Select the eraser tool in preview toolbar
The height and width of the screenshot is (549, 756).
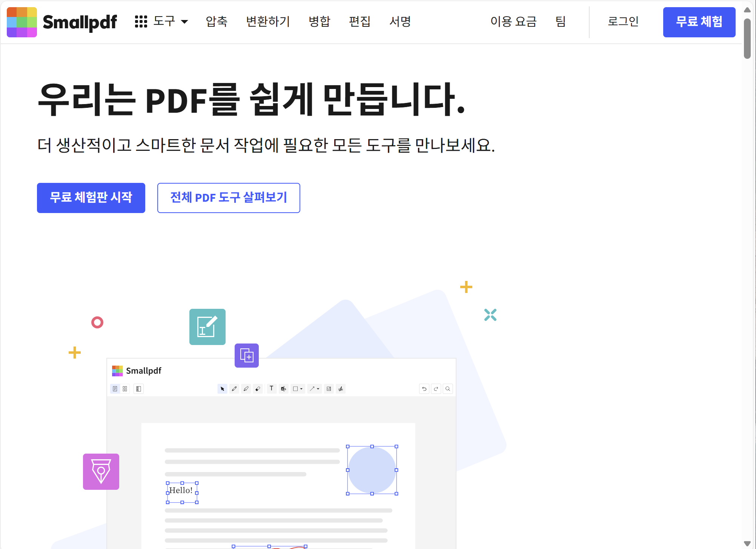(258, 389)
